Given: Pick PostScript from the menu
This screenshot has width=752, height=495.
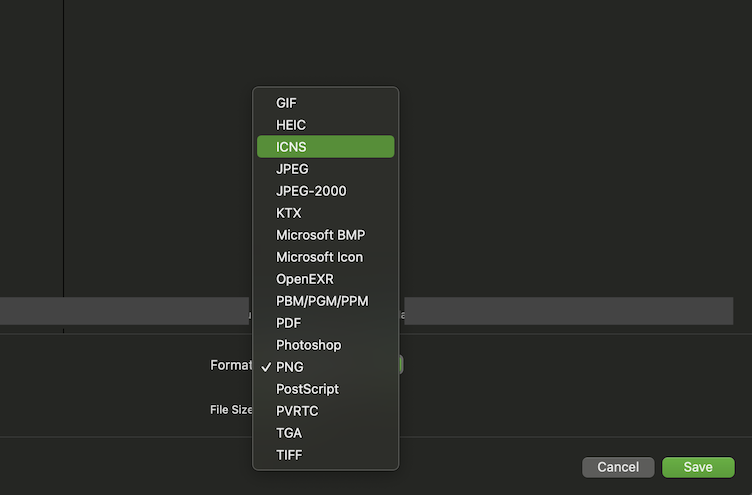Looking at the screenshot, I should [x=307, y=389].
